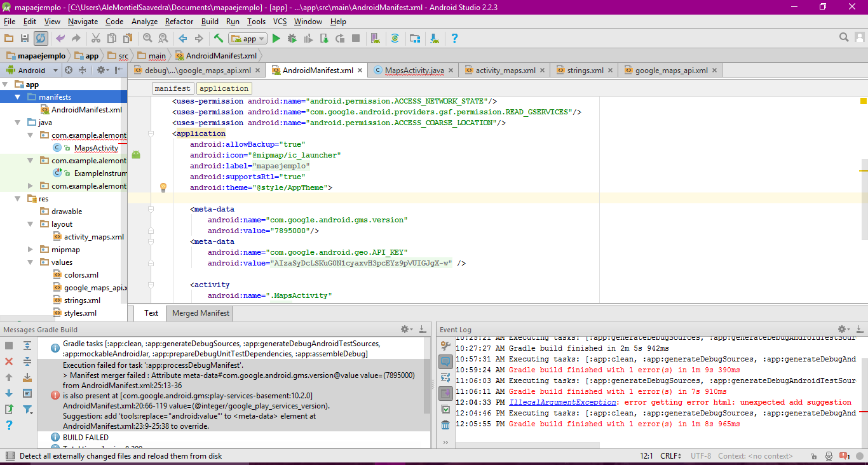Expand the mipmap folder arrow
Screen dimensions: 868x465
(x=31, y=250)
